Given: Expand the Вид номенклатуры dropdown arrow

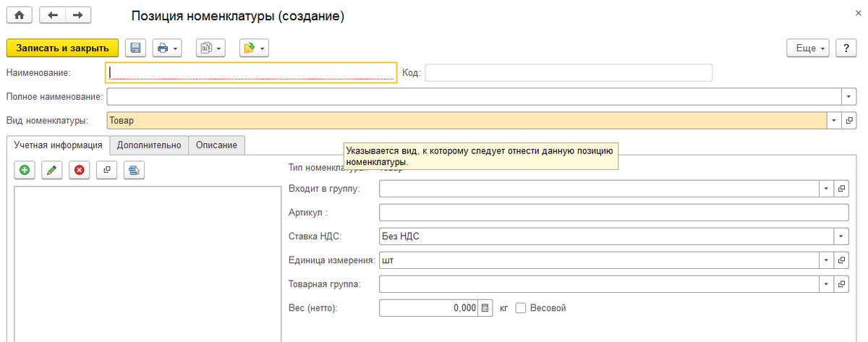Looking at the screenshot, I should point(835,120).
